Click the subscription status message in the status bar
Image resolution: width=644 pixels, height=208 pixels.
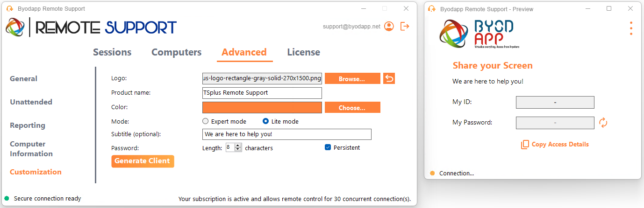point(294,199)
